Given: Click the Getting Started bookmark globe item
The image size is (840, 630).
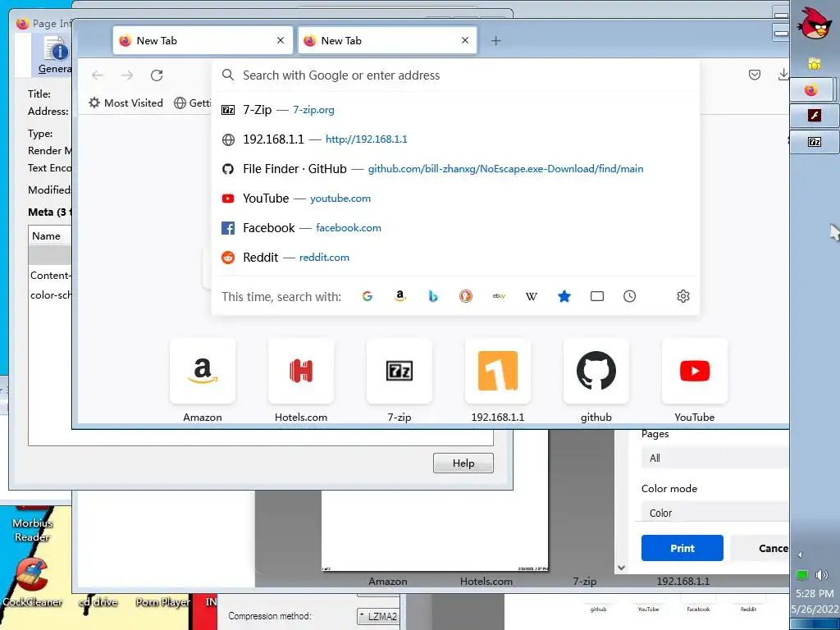Looking at the screenshot, I should coord(192,103).
